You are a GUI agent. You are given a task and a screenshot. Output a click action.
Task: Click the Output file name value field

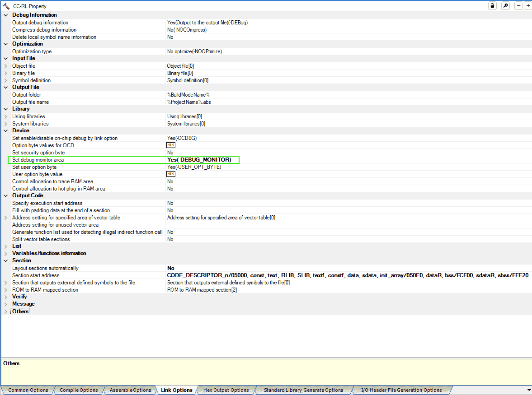point(189,102)
